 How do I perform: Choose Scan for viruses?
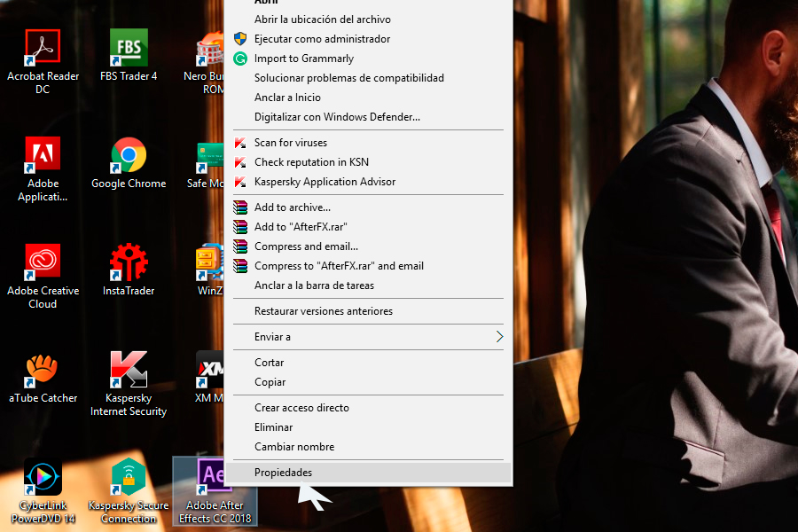[291, 142]
